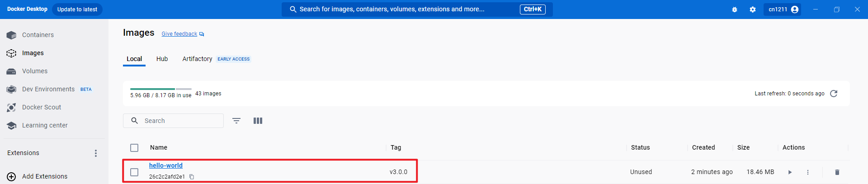Delete the hello-world image
The height and width of the screenshot is (184, 868).
[x=837, y=172]
